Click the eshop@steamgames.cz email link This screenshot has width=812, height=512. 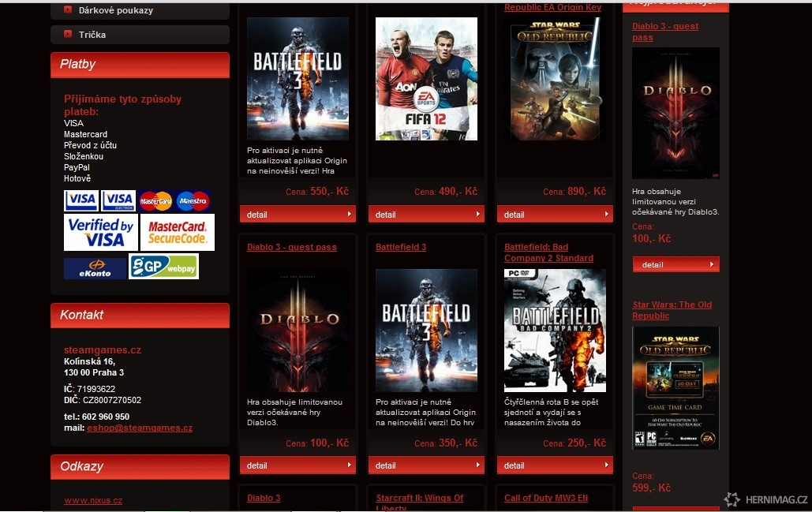(x=140, y=428)
